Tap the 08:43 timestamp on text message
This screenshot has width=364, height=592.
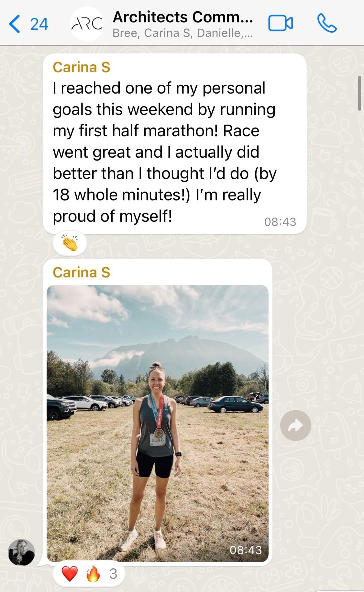tap(280, 222)
